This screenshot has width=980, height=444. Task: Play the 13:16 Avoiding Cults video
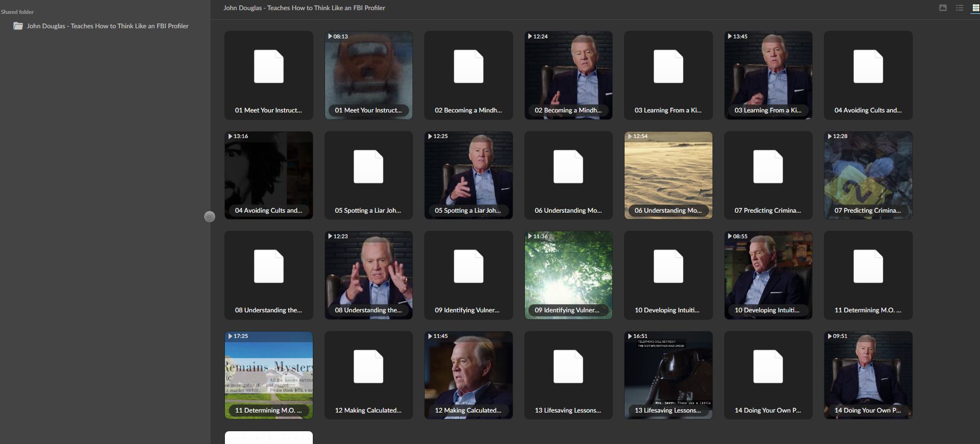269,175
